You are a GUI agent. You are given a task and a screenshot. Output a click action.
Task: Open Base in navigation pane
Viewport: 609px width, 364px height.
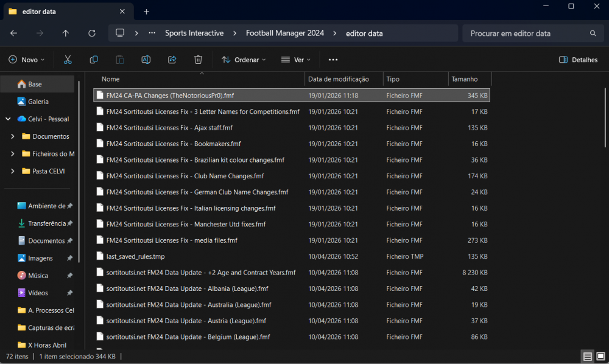(x=37, y=84)
